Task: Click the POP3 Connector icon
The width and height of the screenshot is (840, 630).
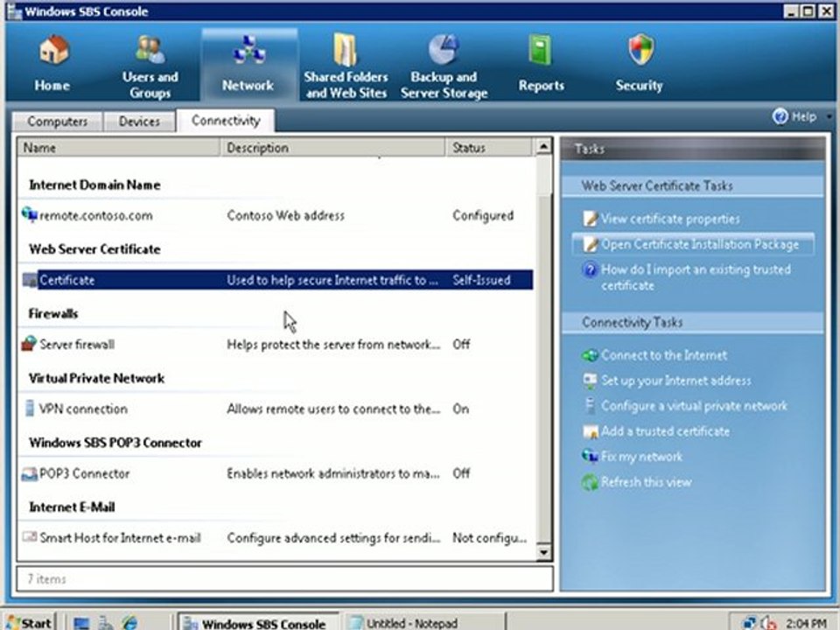Action: 30,473
